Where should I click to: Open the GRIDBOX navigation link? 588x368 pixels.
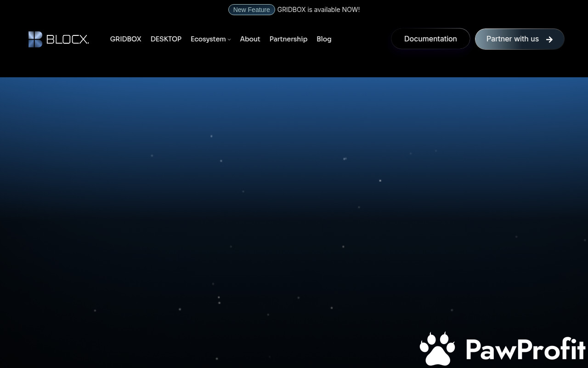pyautogui.click(x=125, y=39)
